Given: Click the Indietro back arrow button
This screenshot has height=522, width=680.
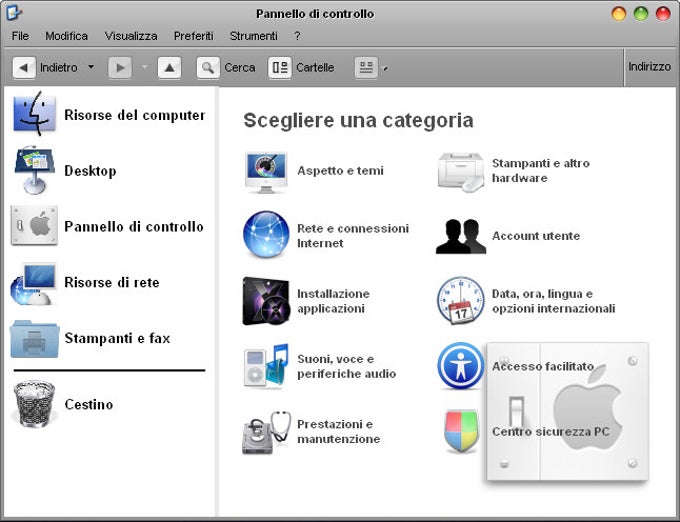Looking at the screenshot, I should (24, 68).
